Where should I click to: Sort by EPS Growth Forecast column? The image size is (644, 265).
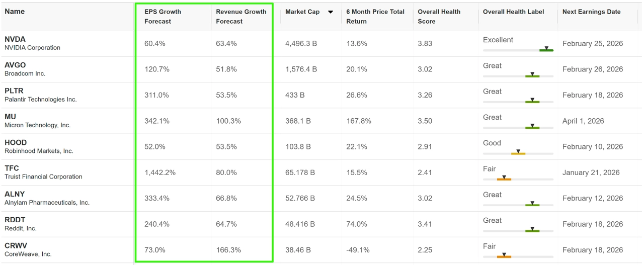(x=163, y=17)
